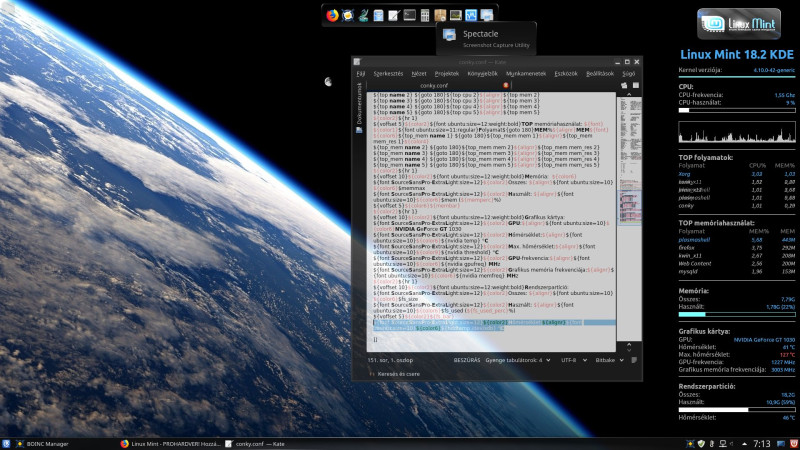Open the Keresés és csere panel
Image resolution: width=800 pixels, height=450 pixels.
pos(395,374)
